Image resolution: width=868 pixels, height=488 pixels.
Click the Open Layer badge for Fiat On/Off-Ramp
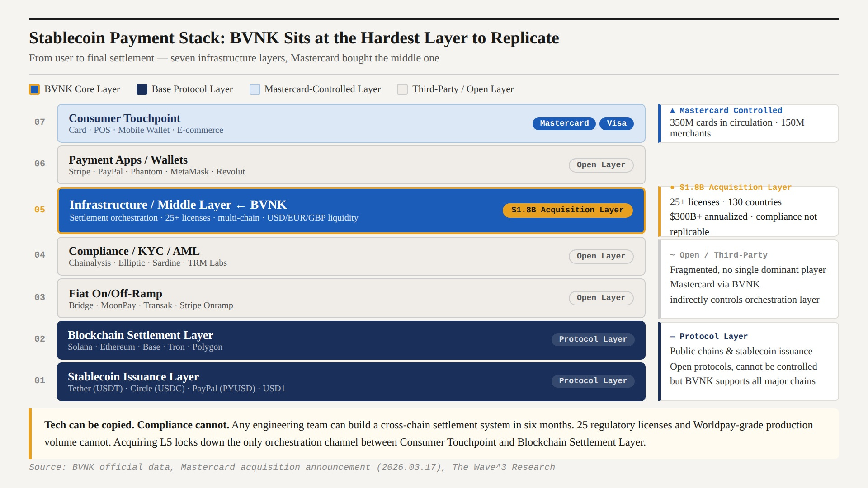point(601,298)
